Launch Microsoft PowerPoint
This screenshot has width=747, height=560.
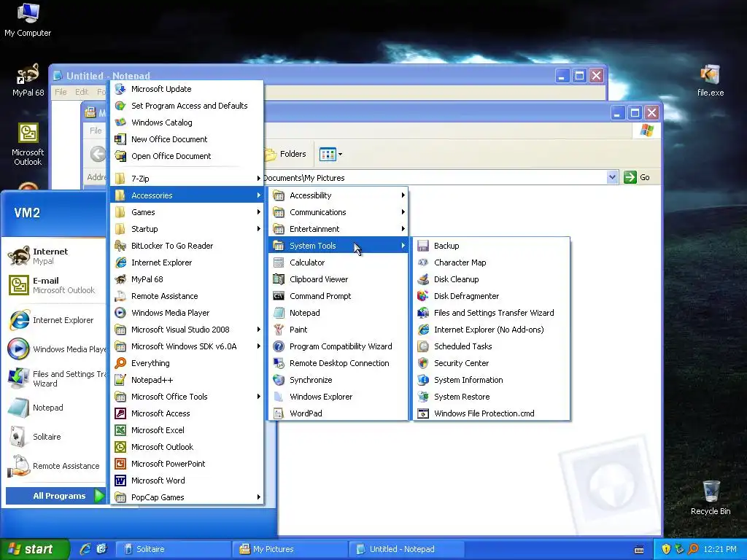[187, 463]
